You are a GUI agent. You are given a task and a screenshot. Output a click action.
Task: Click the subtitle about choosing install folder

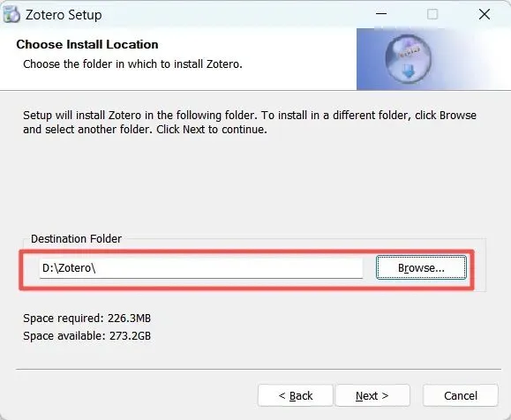pyautogui.click(x=132, y=64)
